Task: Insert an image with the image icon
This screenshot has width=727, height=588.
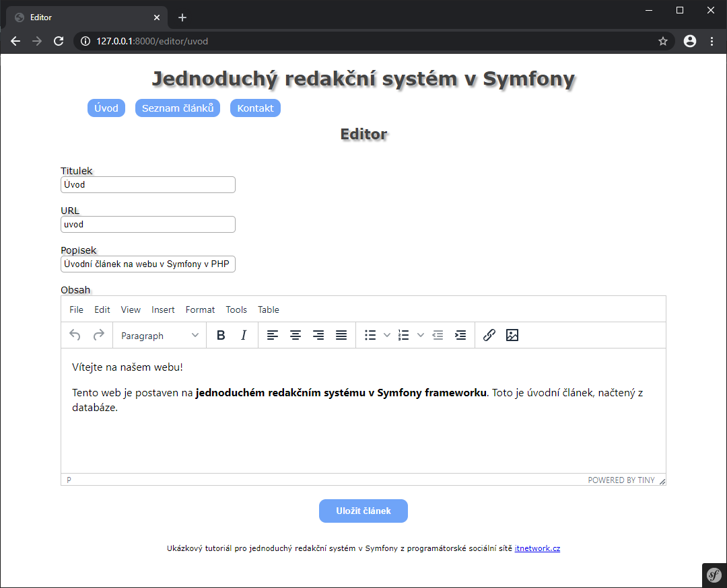Action: pos(512,335)
